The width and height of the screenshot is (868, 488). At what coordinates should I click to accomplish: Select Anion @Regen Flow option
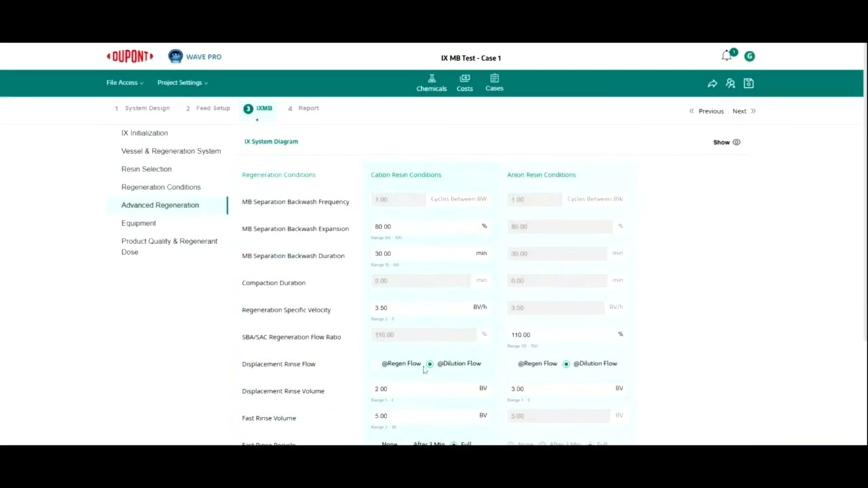(537, 363)
